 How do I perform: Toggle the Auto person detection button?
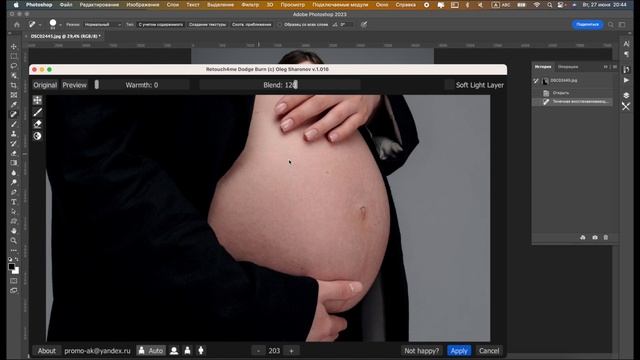(x=151, y=351)
